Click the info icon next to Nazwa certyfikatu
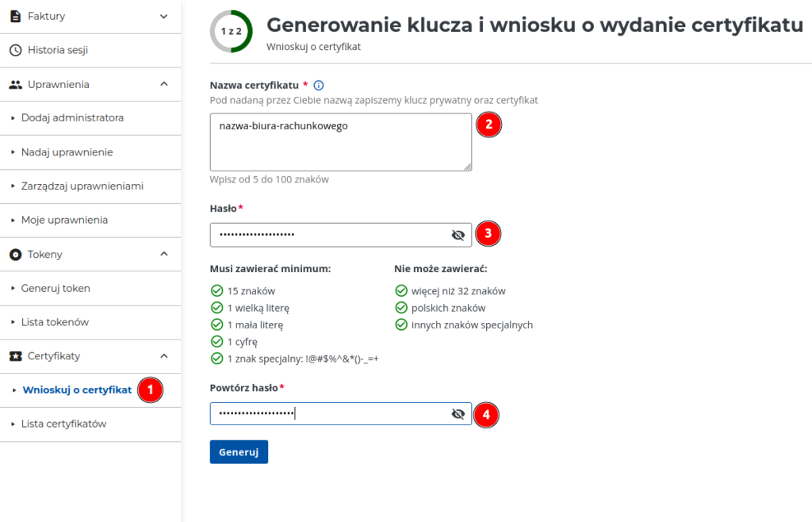Screen dimensions: 812x522 pos(319,86)
